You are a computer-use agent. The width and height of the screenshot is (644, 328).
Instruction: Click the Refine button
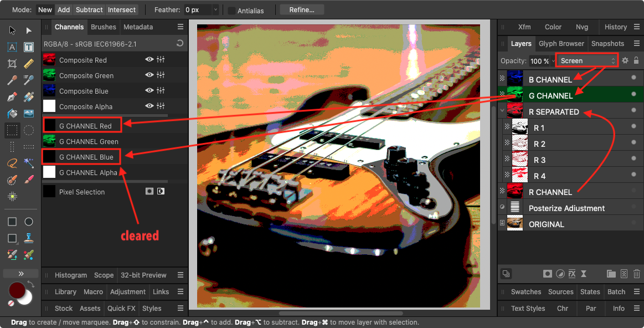coord(301,9)
